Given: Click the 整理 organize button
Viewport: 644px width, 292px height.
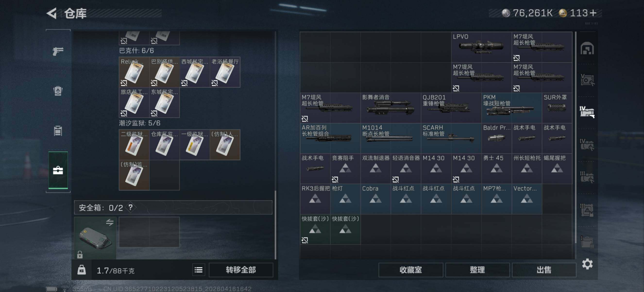Looking at the screenshot, I should click(x=477, y=270).
